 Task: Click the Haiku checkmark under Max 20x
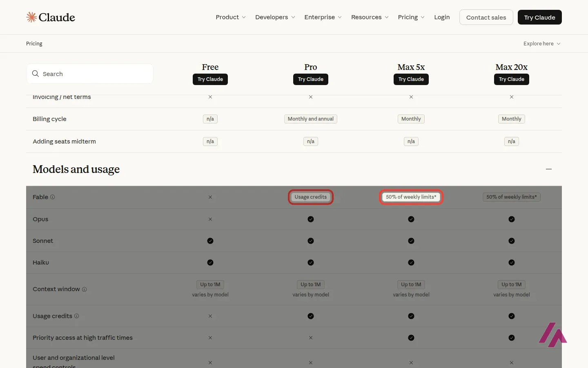tap(512, 263)
